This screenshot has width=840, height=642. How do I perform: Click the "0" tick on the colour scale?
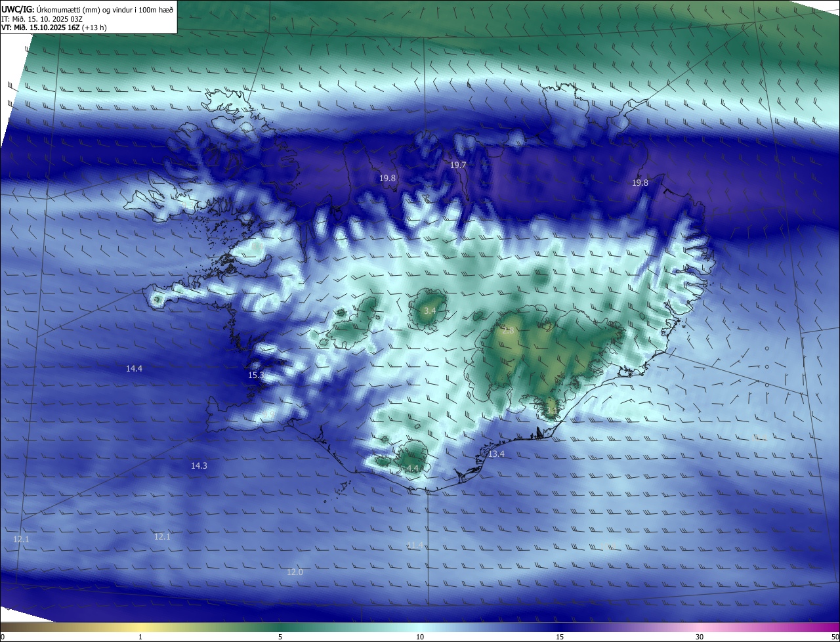point(3,637)
